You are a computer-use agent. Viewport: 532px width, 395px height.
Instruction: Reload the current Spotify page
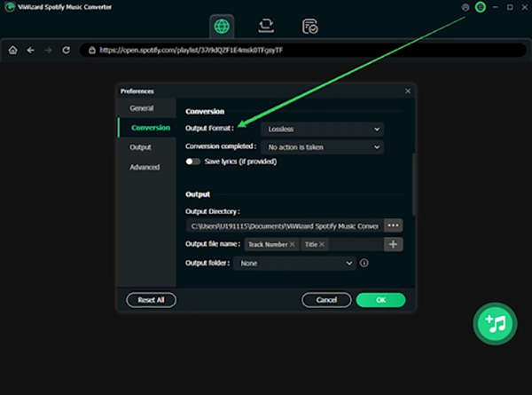coord(66,51)
